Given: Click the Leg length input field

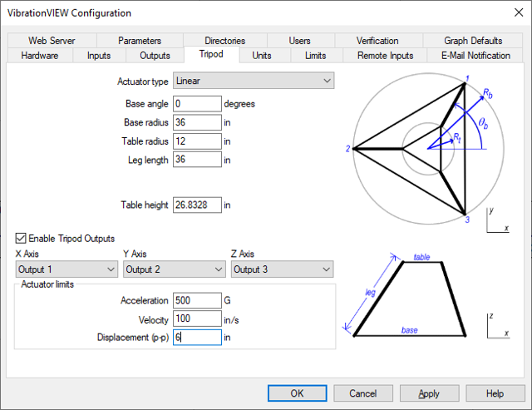Looking at the screenshot, I should click(x=197, y=159).
